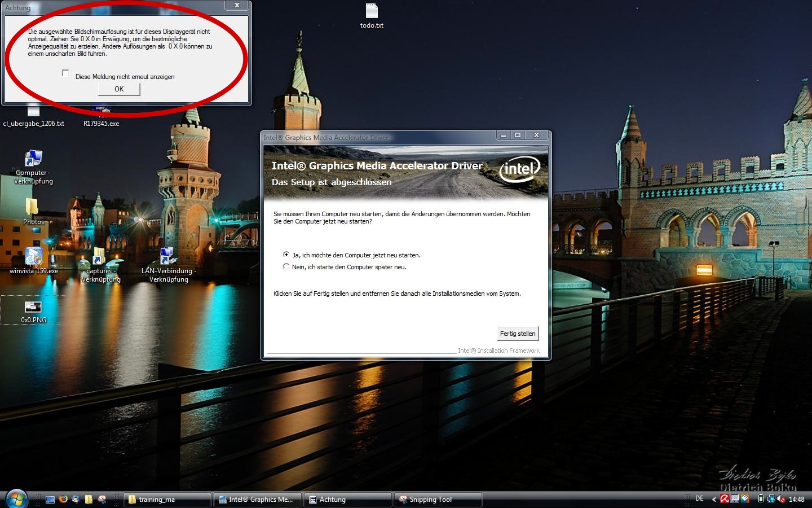Click the Show Desktop quick launch icon
This screenshot has height=508, width=812.
pos(50,499)
